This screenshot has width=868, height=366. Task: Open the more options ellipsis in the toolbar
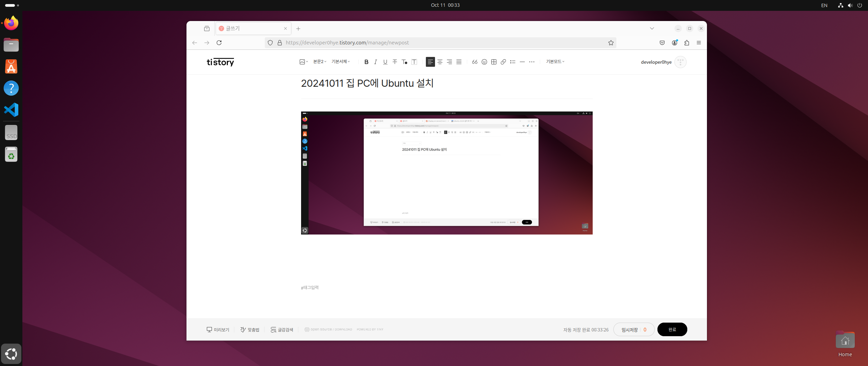532,62
